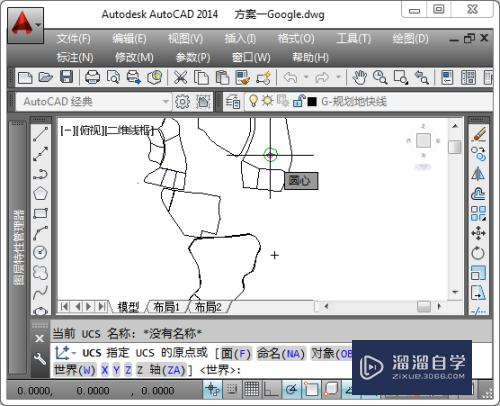
Task: Click the layer color black swatch
Action: tap(312, 101)
